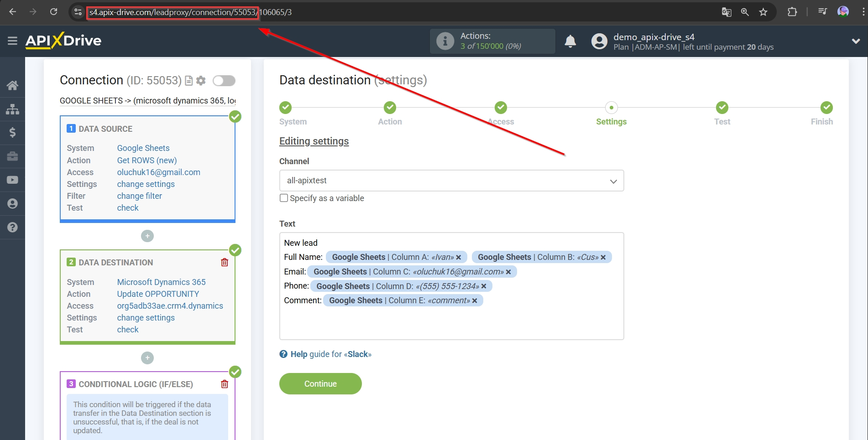Open the hamburger menu next to APIXDrive logo
This screenshot has height=440, width=868.
13,41
